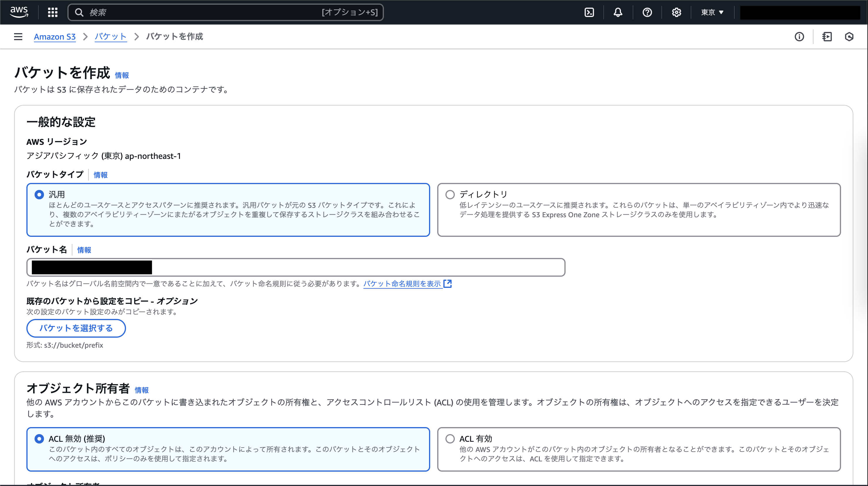This screenshot has height=486, width=868.
Task: Click the search magnifier icon
Action: pos(79,13)
